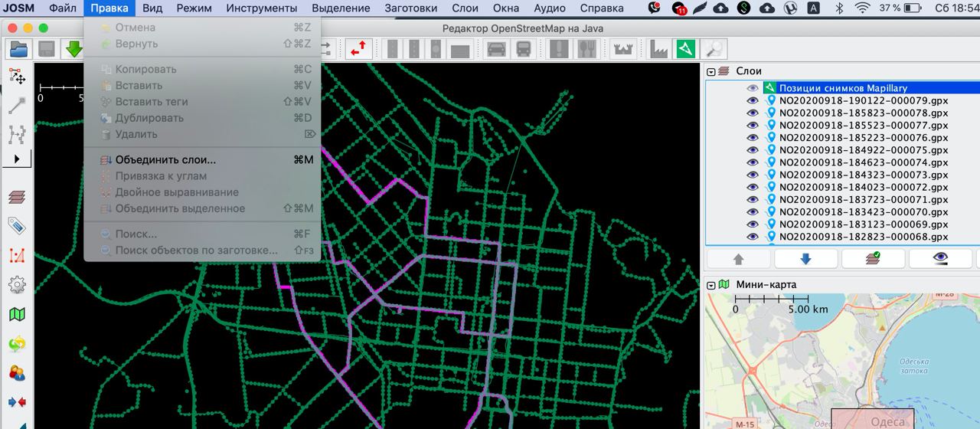Expand more tools with the sidebar arrow
The width and height of the screenshot is (980, 429).
17,159
